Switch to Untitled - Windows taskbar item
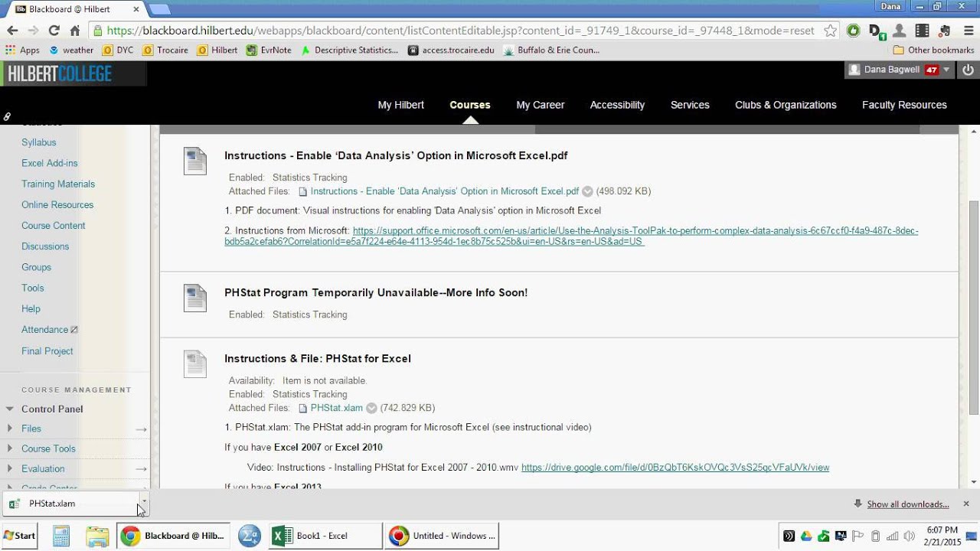This screenshot has height=551, width=980. coord(442,536)
